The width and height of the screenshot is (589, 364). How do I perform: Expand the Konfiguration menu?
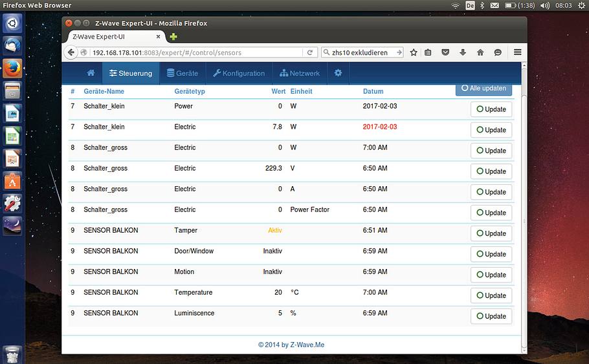pos(239,73)
